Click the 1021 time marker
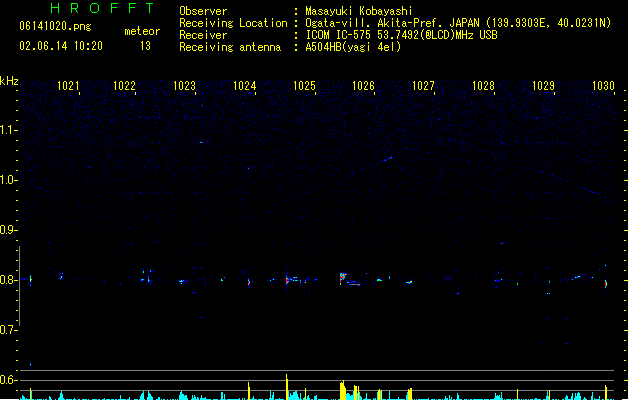 click(x=68, y=86)
